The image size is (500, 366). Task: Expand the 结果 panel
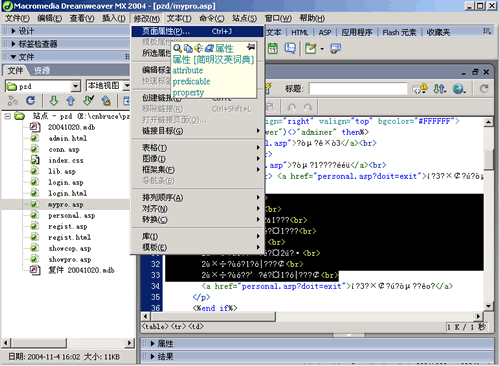point(153,357)
